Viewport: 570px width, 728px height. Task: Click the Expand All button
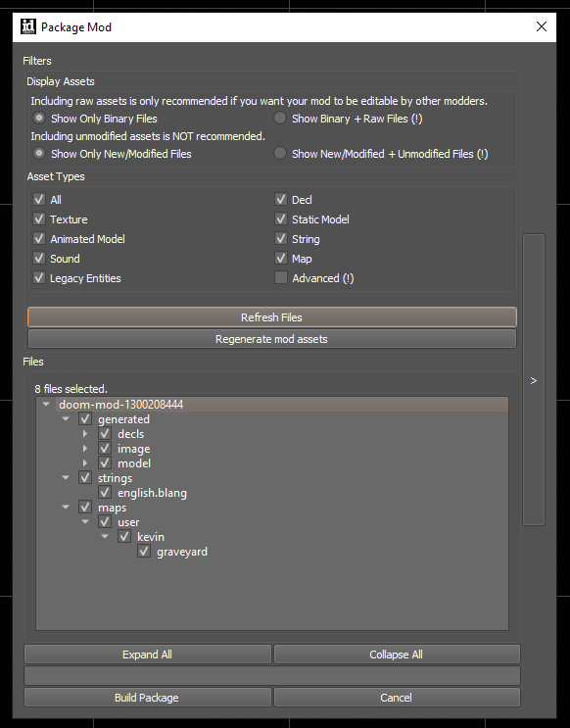point(148,655)
